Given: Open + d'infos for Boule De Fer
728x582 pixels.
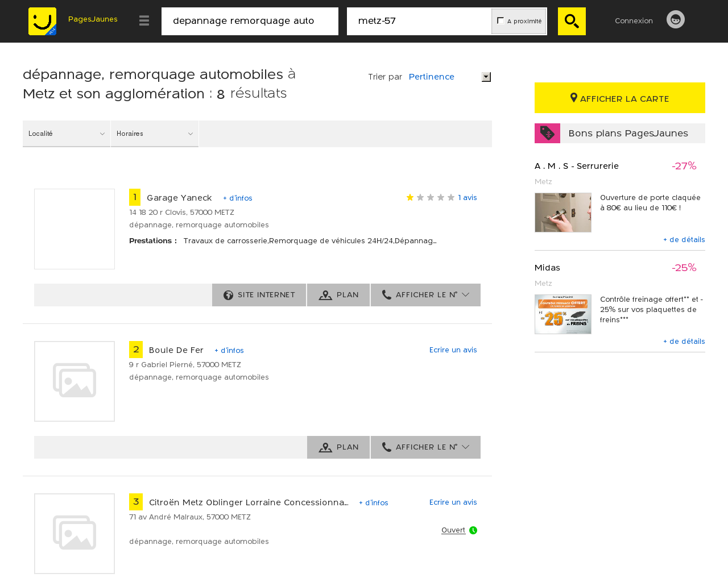Looking at the screenshot, I should tap(229, 351).
